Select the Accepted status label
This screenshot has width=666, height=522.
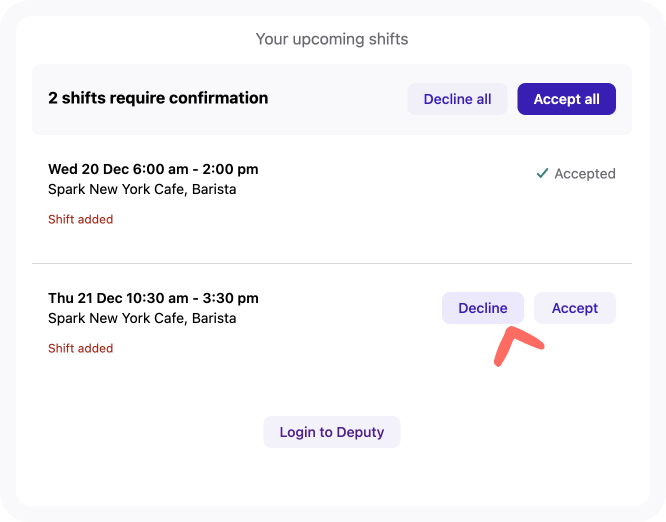click(585, 174)
